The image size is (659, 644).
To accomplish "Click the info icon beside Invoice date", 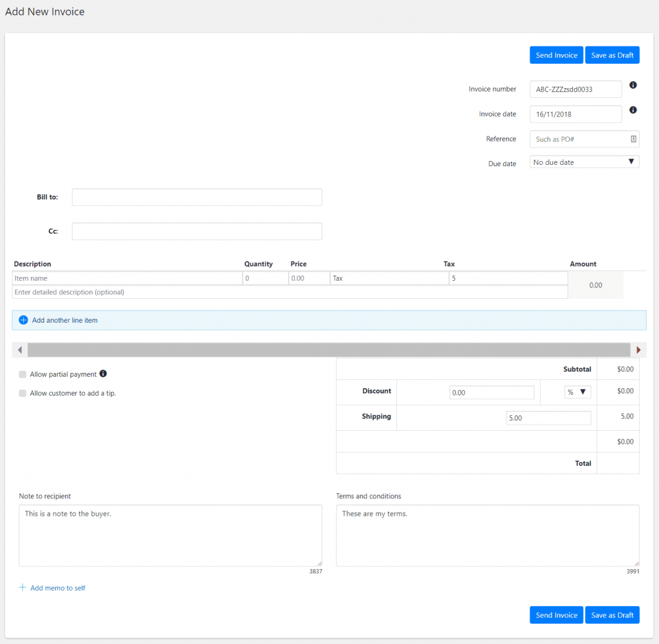I will tap(633, 110).
